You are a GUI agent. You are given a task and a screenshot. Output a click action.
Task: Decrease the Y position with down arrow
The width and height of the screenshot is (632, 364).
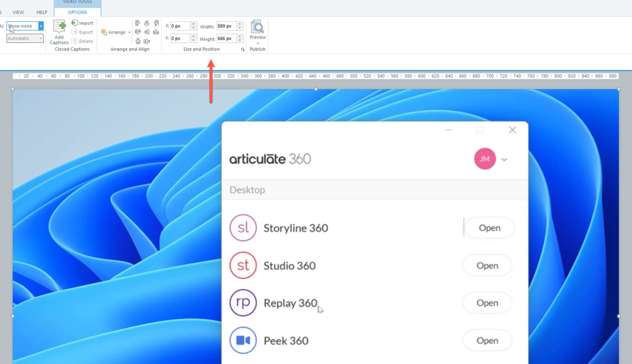pyautogui.click(x=194, y=40)
